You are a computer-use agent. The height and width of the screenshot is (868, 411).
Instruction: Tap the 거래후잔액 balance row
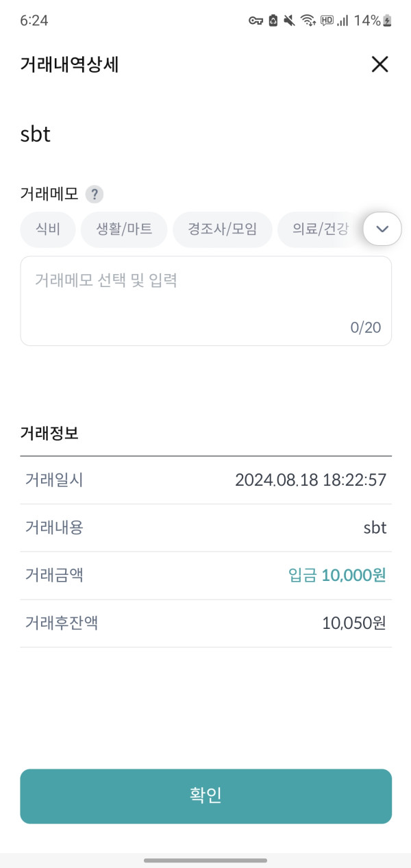(206, 623)
